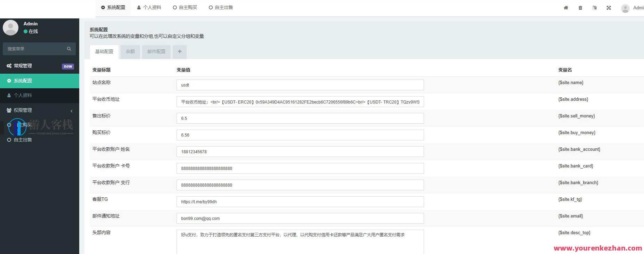Click the 头部内容 row label

(x=101, y=232)
